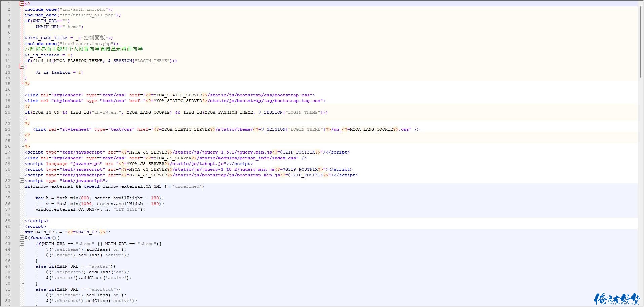Collapse the script block on line 40
Screen dimensions: 644x307
click(22, 226)
